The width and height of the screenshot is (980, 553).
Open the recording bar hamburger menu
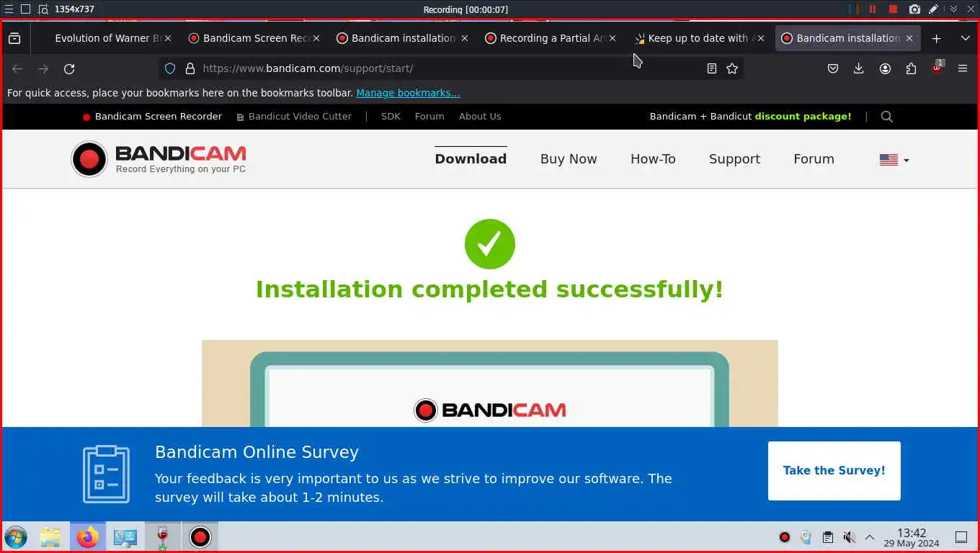(9, 9)
